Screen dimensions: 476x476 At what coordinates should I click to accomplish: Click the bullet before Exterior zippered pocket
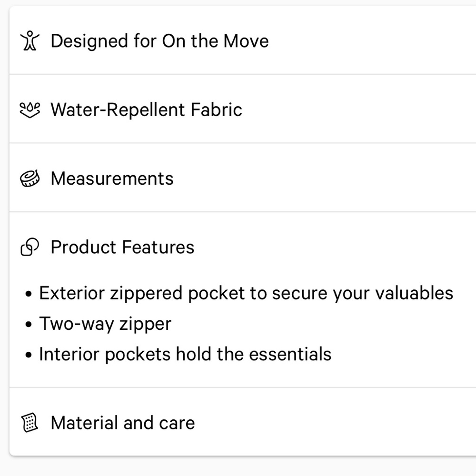(29, 294)
